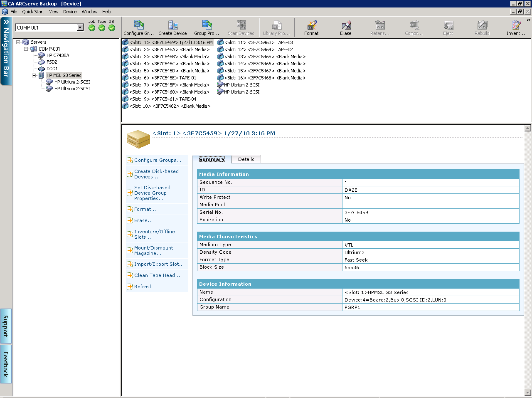532x398 pixels.
Task: Open the Quick Start menu
Action: pos(33,12)
